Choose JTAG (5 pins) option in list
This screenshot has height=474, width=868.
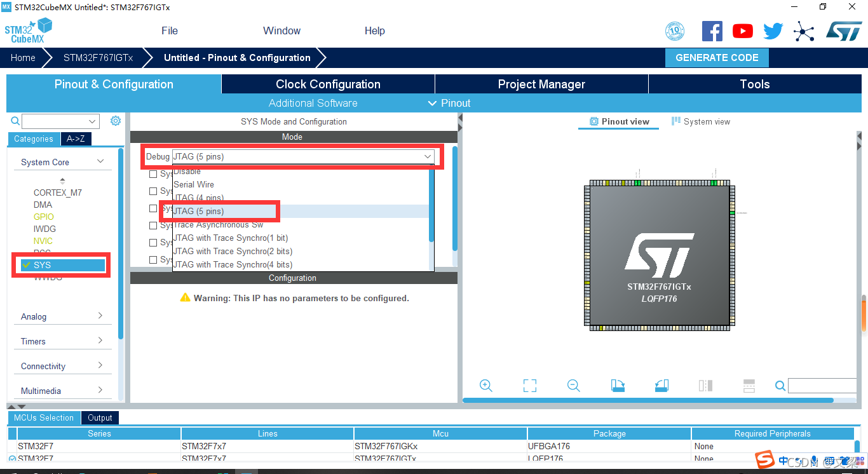(301, 211)
